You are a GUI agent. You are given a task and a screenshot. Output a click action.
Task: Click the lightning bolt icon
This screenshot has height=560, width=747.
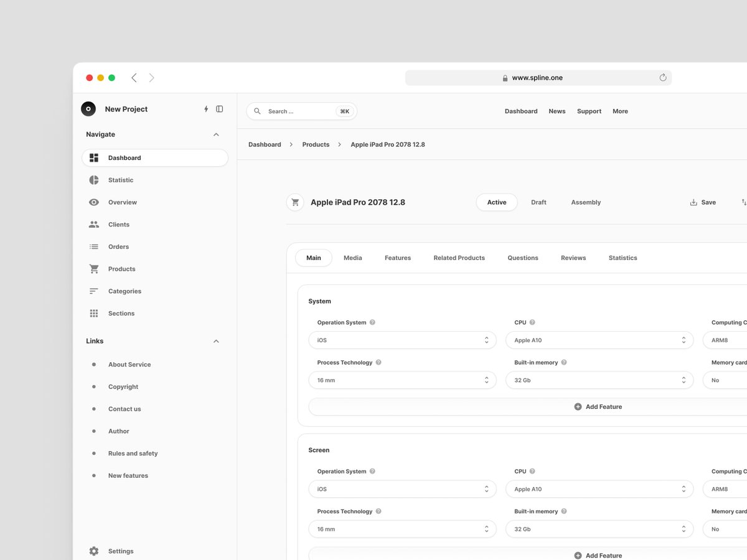click(206, 109)
